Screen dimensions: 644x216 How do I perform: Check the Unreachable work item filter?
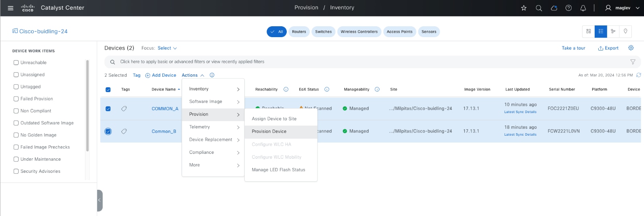tap(16, 63)
